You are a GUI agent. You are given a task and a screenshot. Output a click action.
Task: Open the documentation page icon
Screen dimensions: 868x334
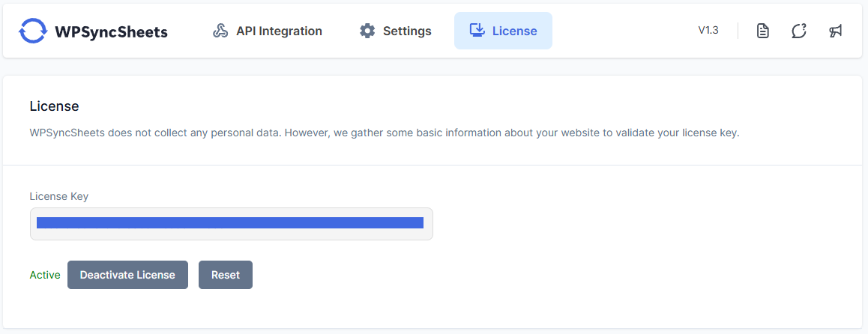click(x=763, y=31)
